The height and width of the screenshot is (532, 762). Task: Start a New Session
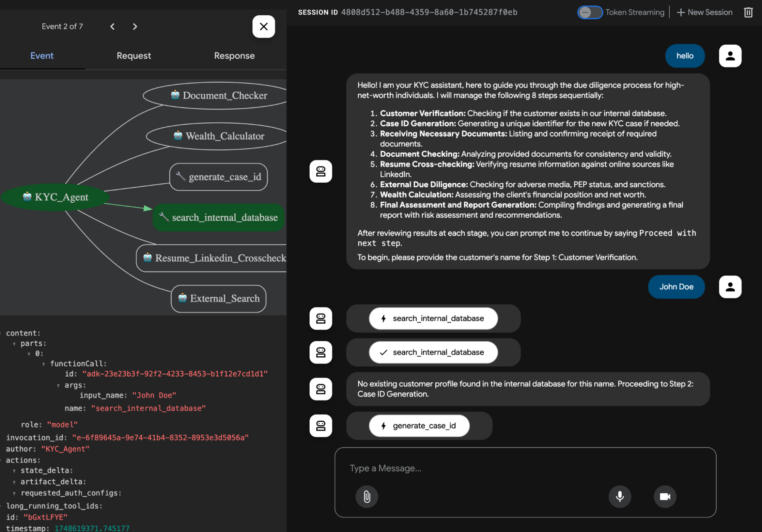(704, 12)
